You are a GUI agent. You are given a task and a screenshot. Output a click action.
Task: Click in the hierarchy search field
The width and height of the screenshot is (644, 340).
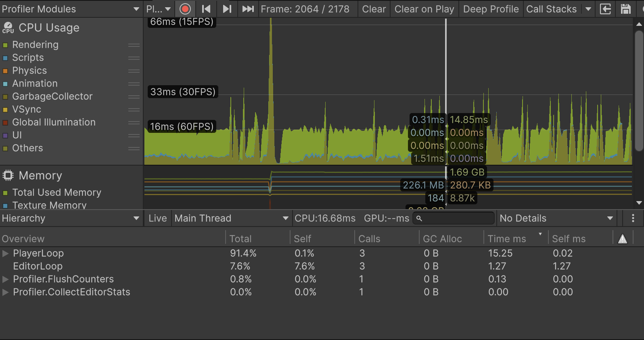coord(454,218)
